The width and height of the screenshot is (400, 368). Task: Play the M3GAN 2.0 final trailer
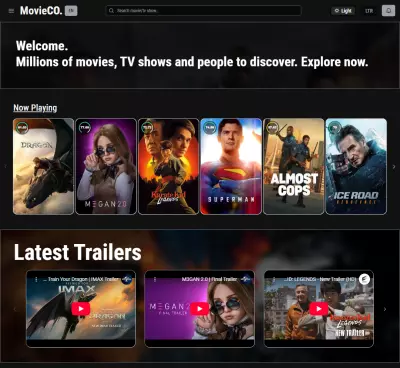200,309
